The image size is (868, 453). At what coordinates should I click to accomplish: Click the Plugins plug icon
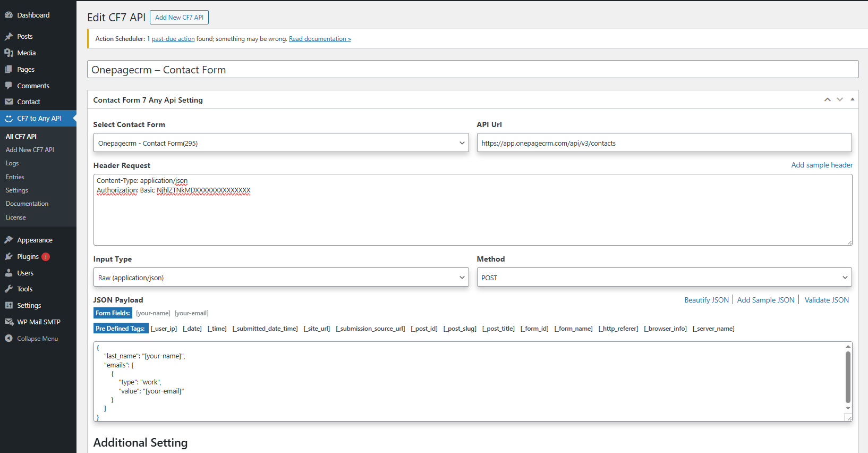click(x=8, y=257)
